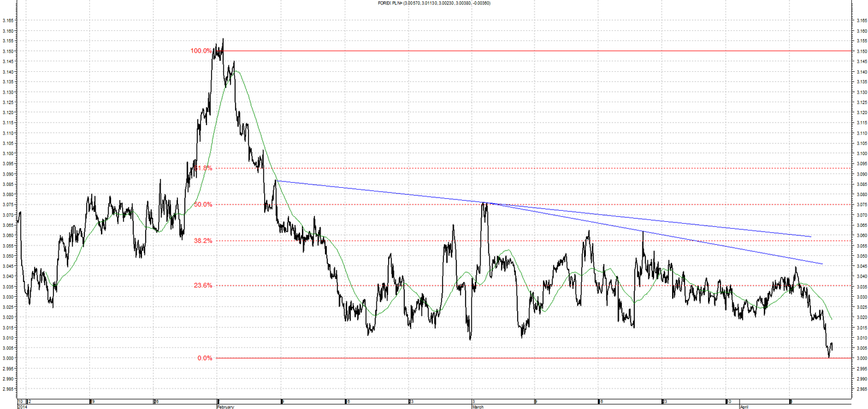868x409 pixels.
Task: Click the March label on time axis
Action: tap(477, 407)
